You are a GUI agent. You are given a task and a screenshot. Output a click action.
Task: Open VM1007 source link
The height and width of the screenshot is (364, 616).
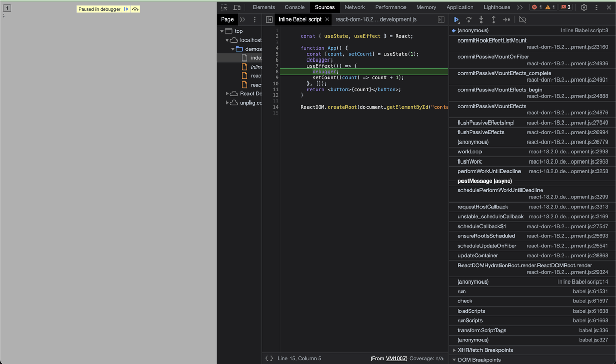click(x=396, y=358)
